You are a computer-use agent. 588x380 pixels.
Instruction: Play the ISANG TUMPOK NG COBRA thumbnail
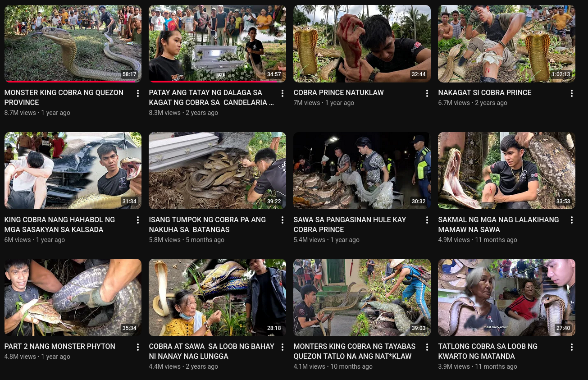(x=218, y=171)
